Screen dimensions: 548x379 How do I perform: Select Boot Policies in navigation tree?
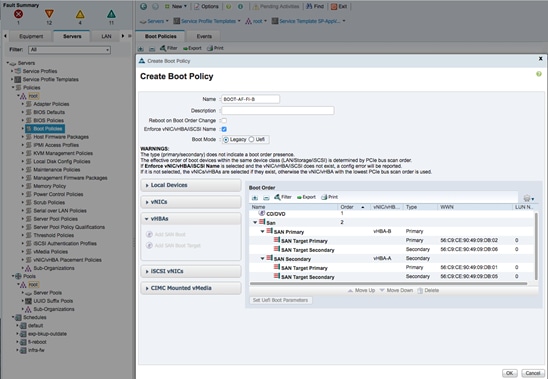(x=45, y=129)
